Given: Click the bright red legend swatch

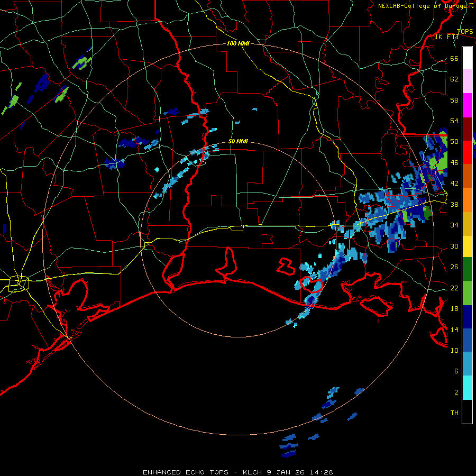Looking at the screenshot, I should coord(467,152).
